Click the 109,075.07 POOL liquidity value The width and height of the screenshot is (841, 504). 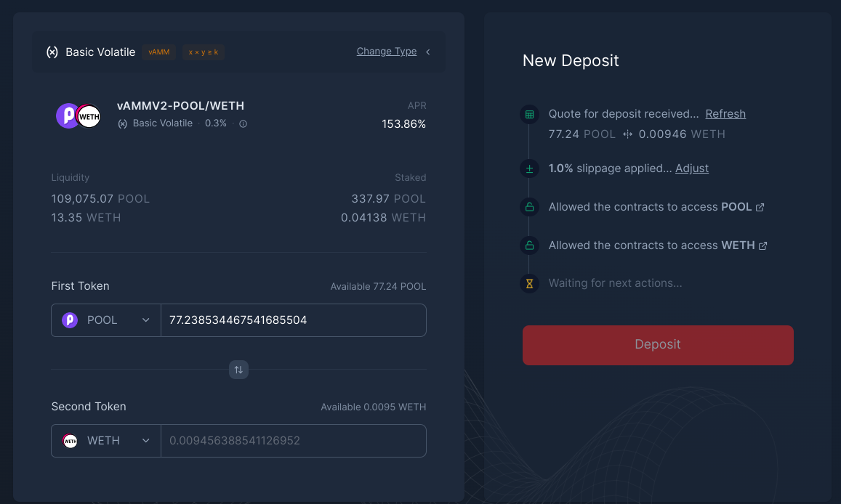click(100, 199)
